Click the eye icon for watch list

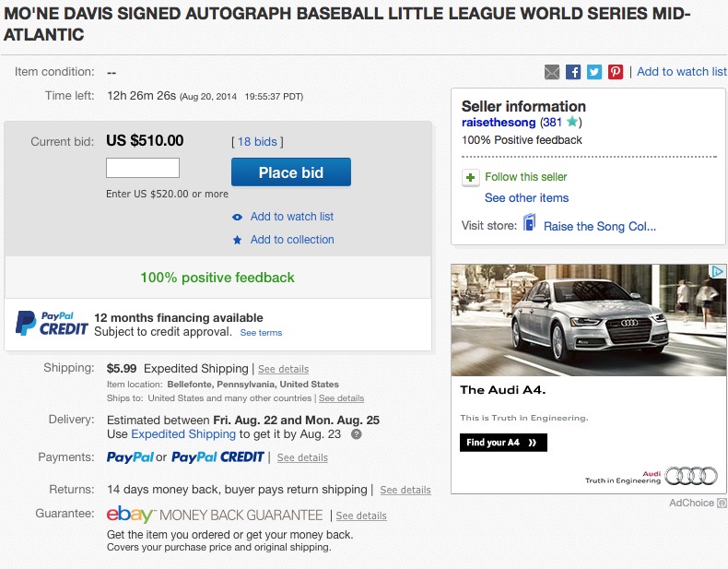pyautogui.click(x=237, y=217)
